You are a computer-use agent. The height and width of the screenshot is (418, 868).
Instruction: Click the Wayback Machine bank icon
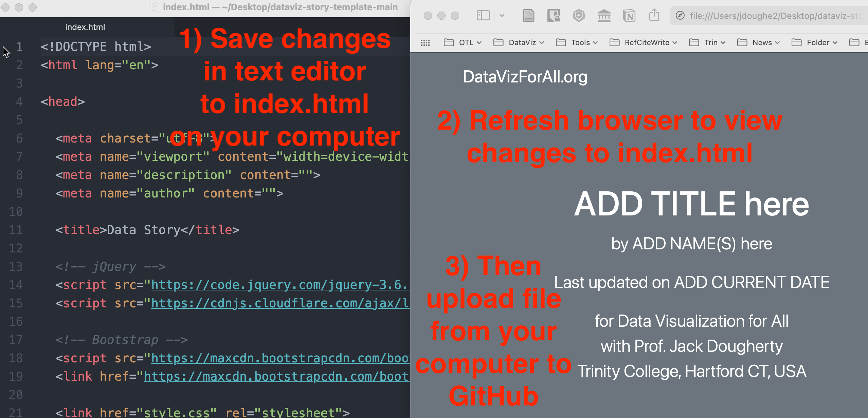pyautogui.click(x=604, y=16)
